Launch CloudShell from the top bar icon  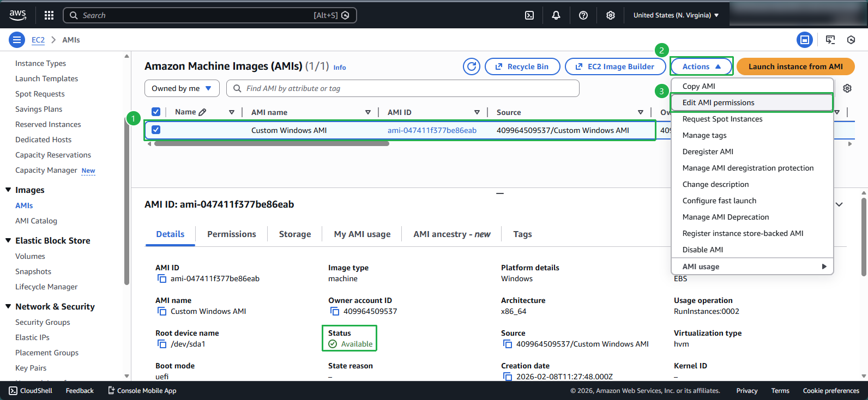click(x=529, y=15)
